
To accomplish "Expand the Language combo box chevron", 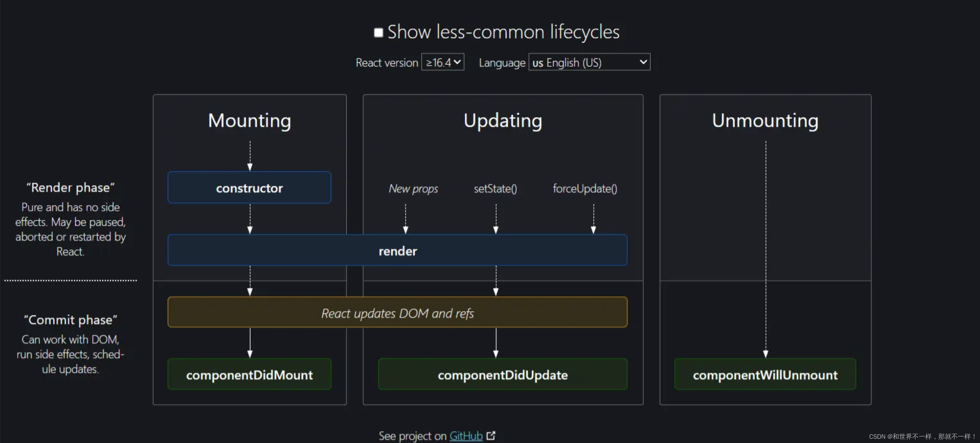I will click(x=643, y=62).
